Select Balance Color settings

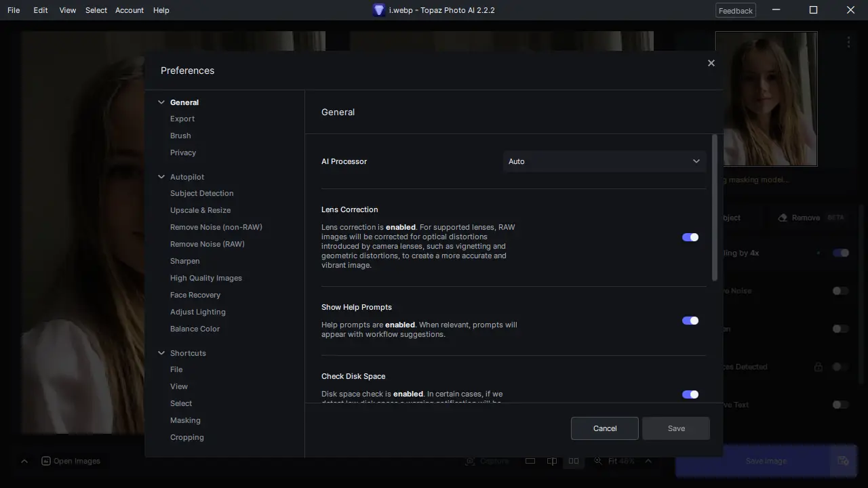coord(195,329)
